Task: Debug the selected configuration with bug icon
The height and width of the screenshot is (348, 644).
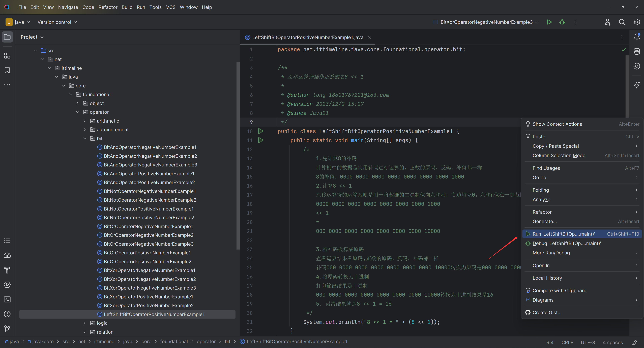Action: pyautogui.click(x=562, y=22)
